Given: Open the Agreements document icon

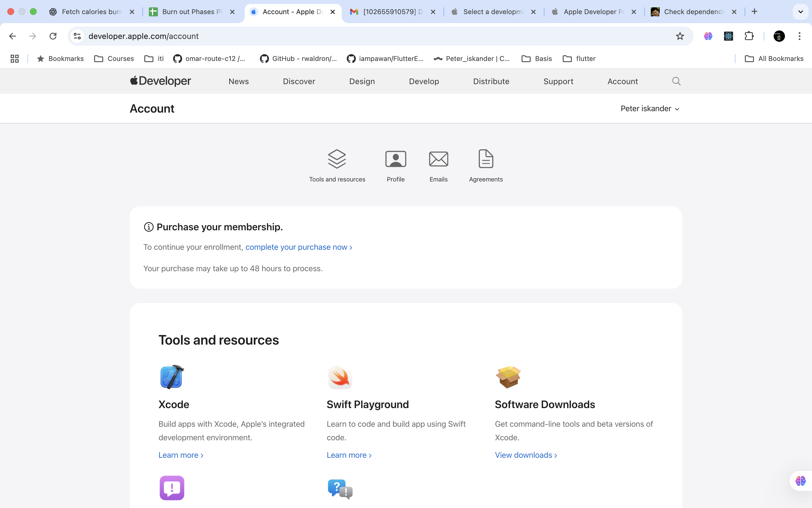Looking at the screenshot, I should tap(486, 159).
